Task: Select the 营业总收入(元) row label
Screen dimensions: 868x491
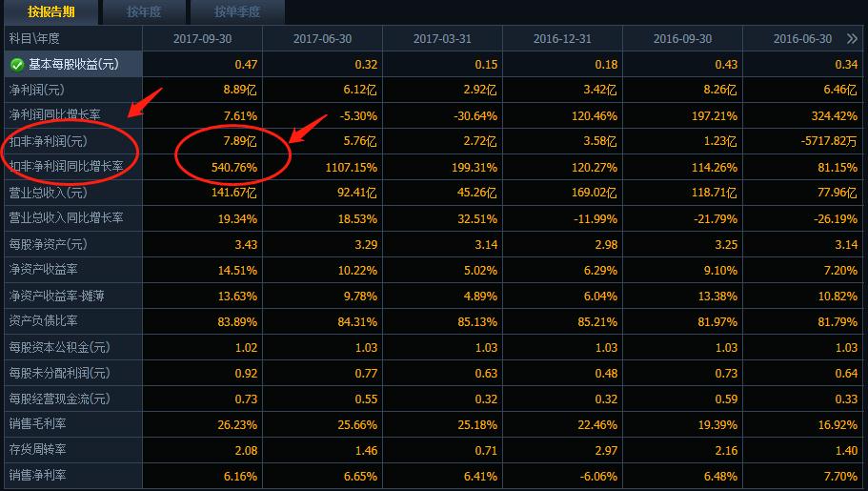Action: (49, 193)
